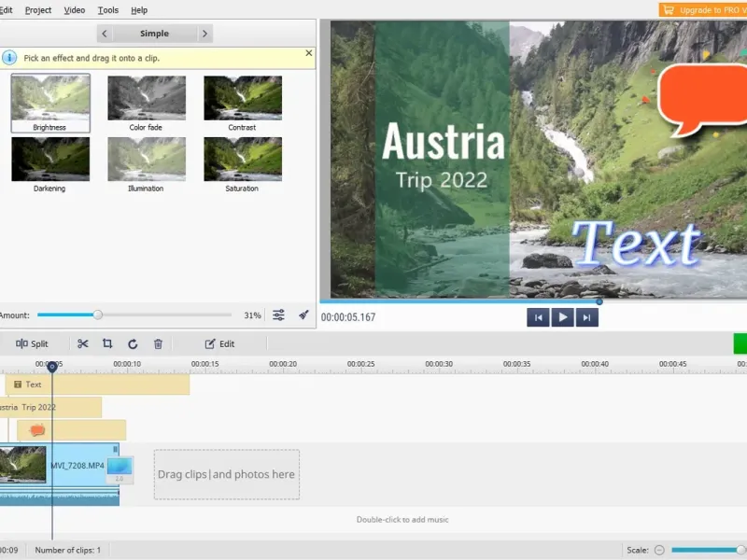
Task: Click the Text caption in preview
Action: [x=637, y=244]
